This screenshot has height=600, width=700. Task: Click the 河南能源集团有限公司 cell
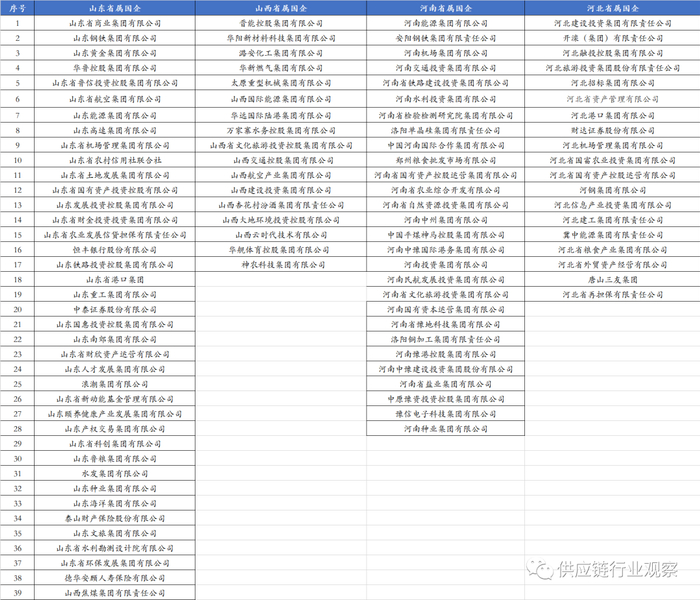pos(446,23)
